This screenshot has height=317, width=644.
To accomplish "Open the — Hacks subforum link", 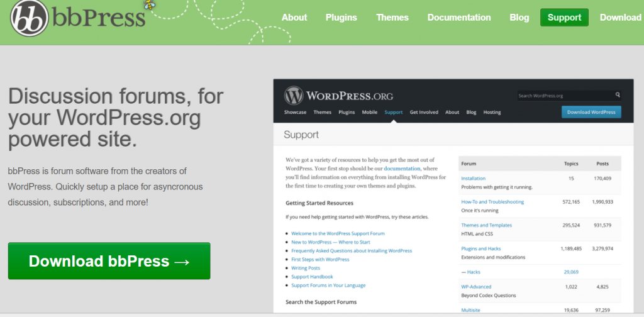I will [x=470, y=272].
